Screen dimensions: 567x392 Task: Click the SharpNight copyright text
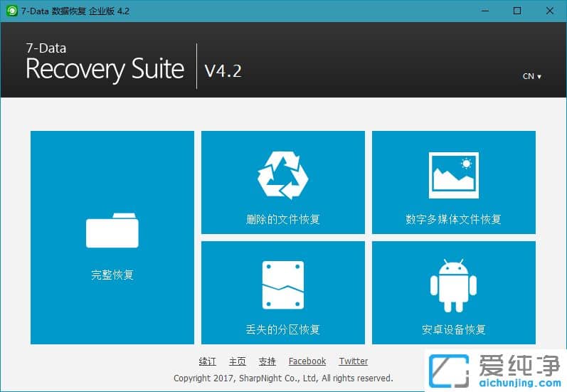(x=283, y=378)
